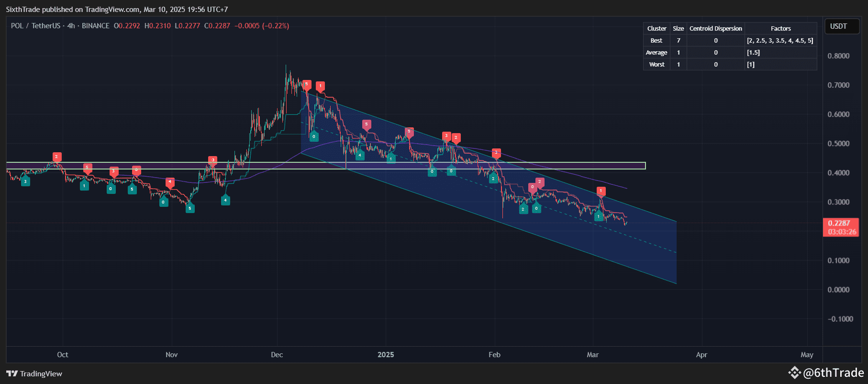868x384 pixels.
Task: Click the Average factor value [1.5]
Action: [x=753, y=53]
